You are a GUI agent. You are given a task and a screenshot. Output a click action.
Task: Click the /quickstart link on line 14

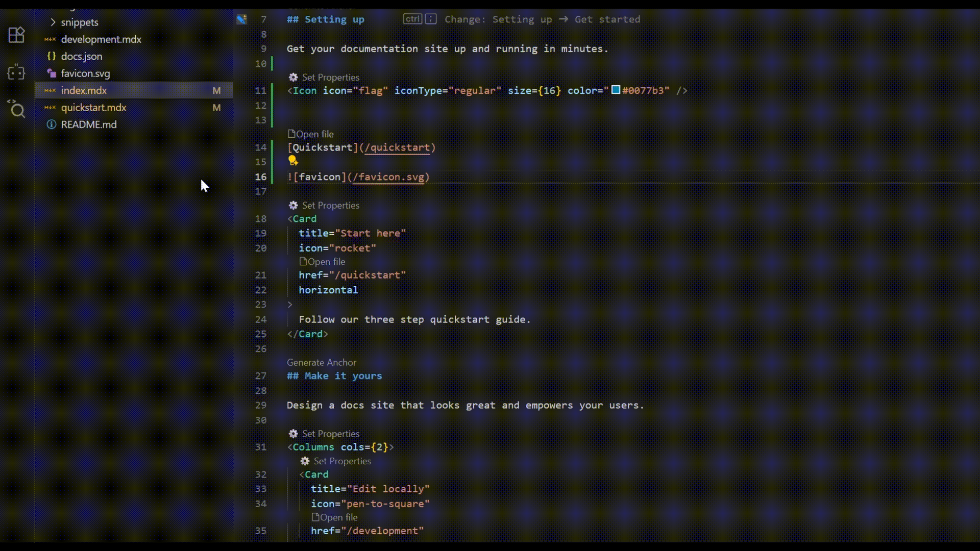pyautogui.click(x=397, y=148)
